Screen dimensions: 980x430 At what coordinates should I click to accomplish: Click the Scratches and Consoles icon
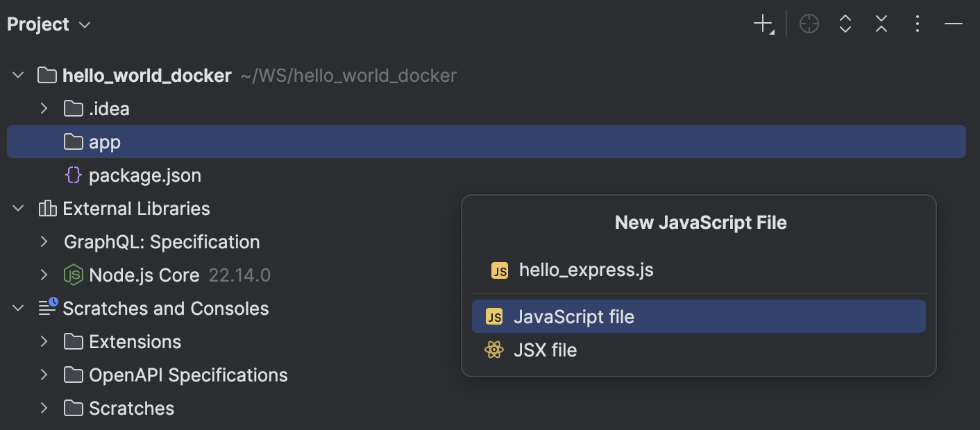(x=48, y=307)
